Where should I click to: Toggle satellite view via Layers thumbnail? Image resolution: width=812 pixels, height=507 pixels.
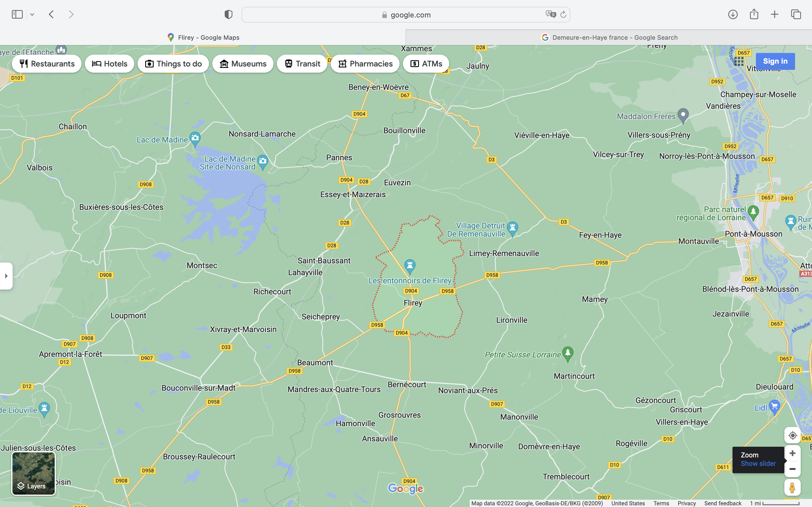pos(34,473)
